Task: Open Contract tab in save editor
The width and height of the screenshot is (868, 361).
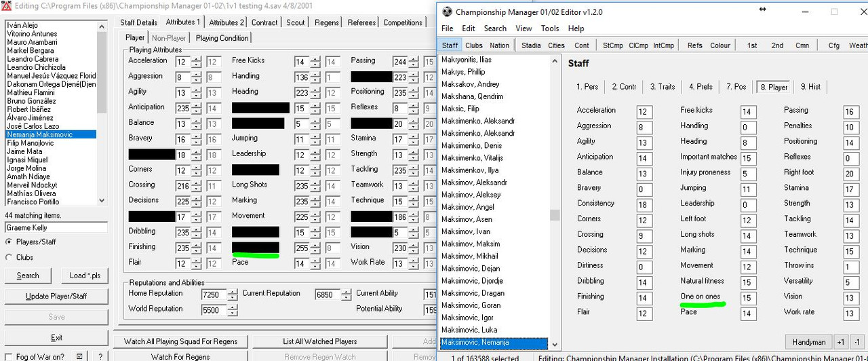Action: coord(264,22)
